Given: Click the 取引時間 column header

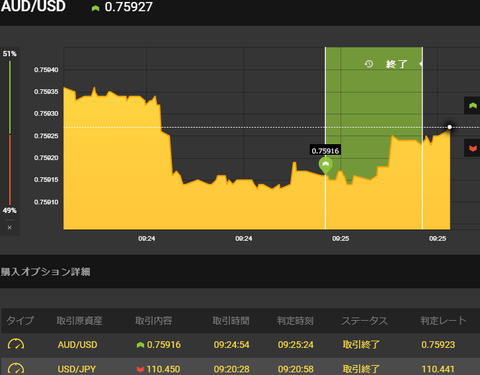Looking at the screenshot, I should point(231,320).
